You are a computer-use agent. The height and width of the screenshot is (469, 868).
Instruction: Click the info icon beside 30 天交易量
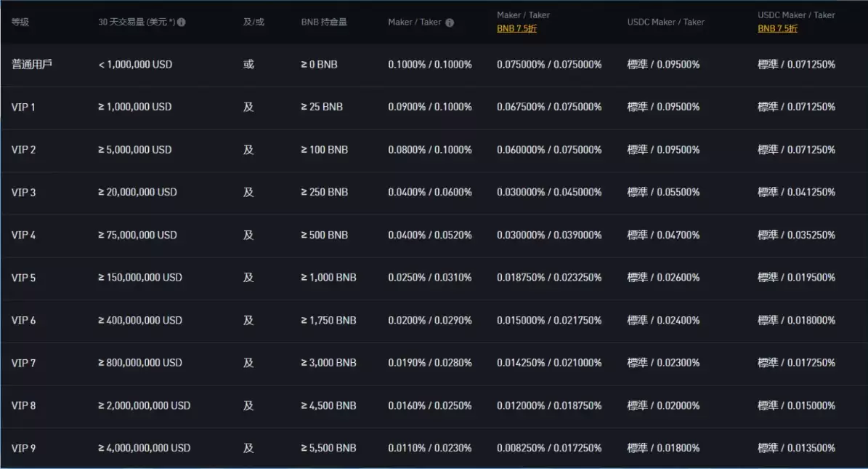pos(182,22)
